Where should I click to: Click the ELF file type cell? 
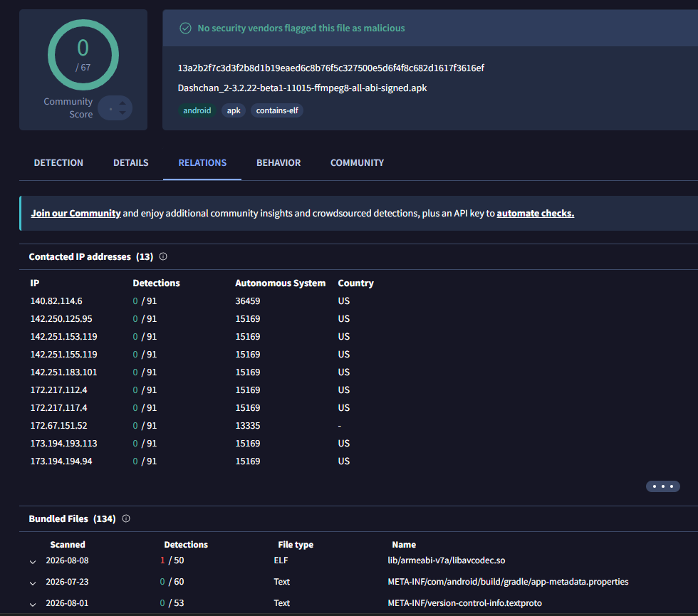click(x=281, y=560)
